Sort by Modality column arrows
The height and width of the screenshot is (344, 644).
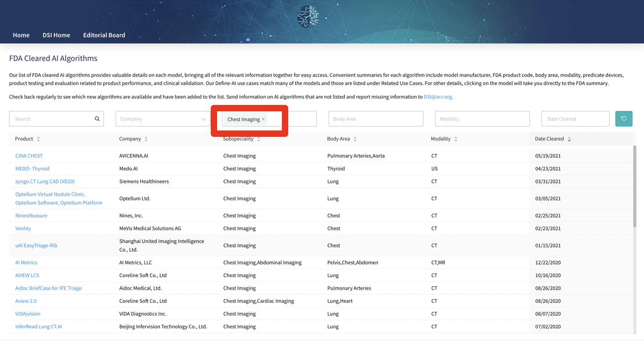[456, 139]
